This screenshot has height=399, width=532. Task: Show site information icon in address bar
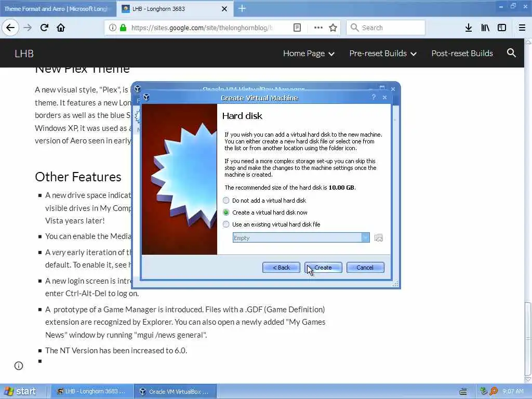[x=113, y=28]
